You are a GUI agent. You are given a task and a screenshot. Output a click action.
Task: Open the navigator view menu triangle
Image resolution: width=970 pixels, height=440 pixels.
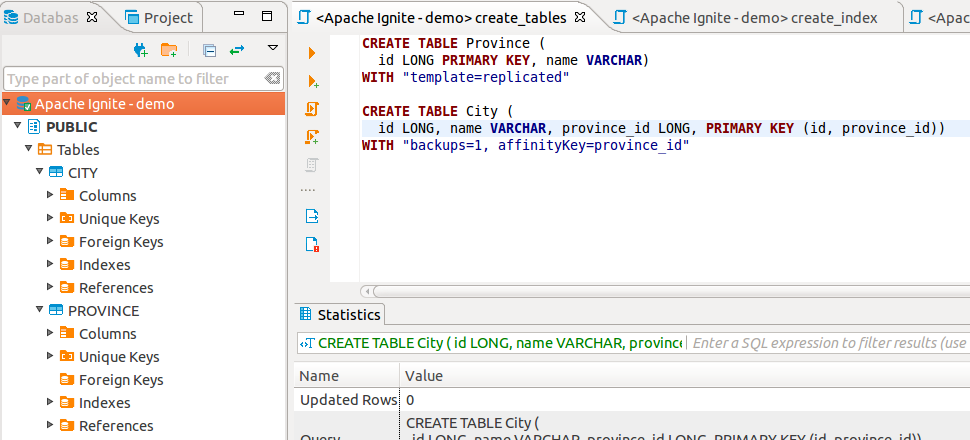273,48
